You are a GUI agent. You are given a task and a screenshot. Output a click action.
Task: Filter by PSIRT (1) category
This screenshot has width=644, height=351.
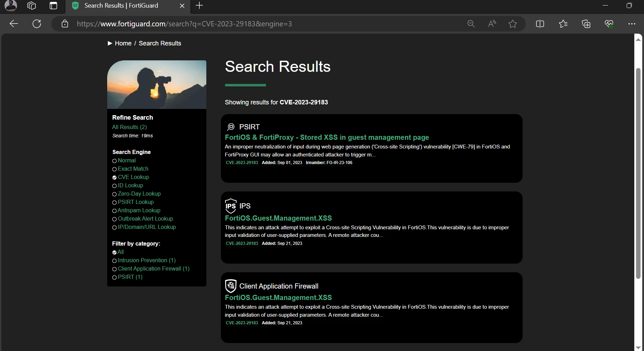click(127, 277)
